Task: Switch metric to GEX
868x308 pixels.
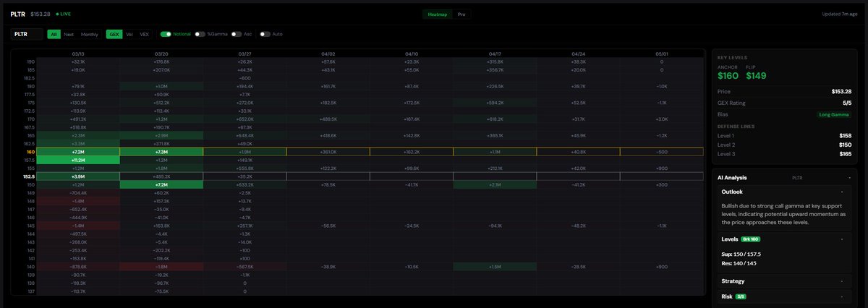Action: [x=114, y=33]
